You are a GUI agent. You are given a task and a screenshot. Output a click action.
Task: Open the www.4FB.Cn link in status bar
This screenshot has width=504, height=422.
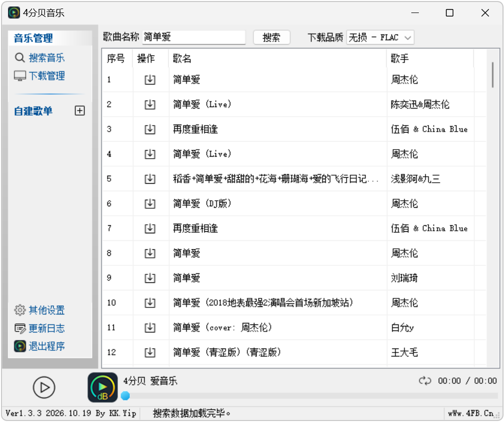[471, 413]
